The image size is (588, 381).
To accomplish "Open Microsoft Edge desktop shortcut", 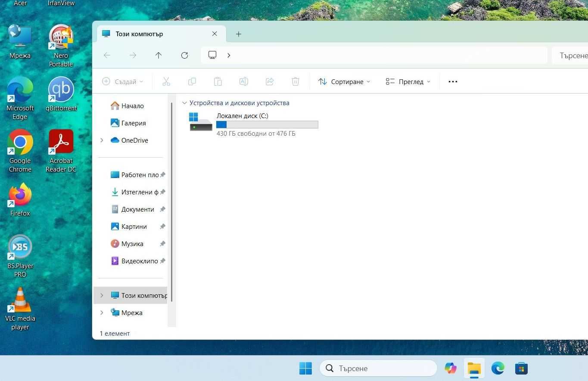I will pos(20,98).
